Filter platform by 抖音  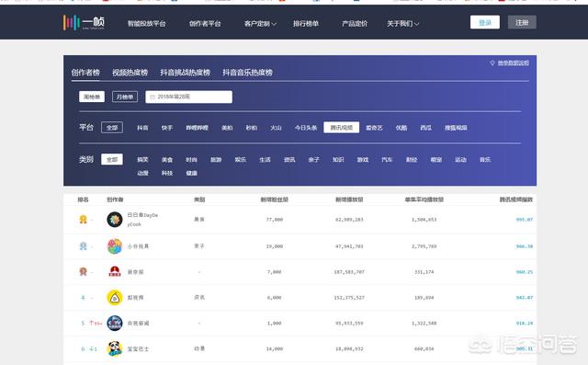click(x=142, y=128)
